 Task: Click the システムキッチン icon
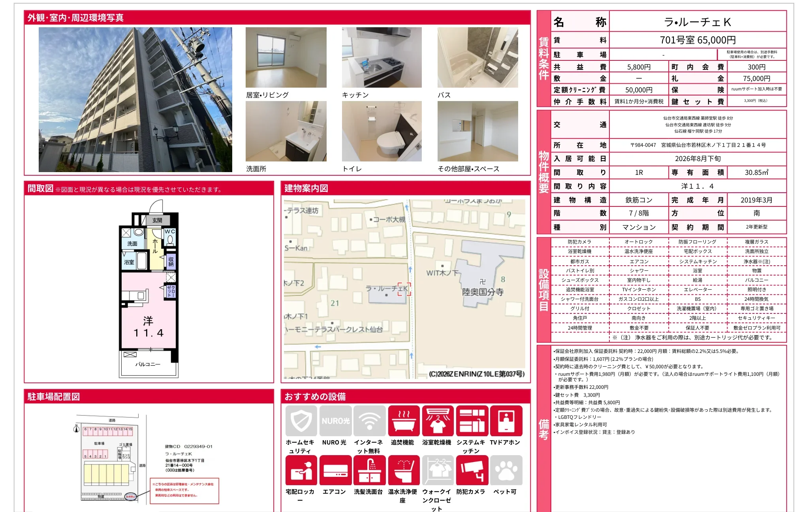[x=472, y=421]
